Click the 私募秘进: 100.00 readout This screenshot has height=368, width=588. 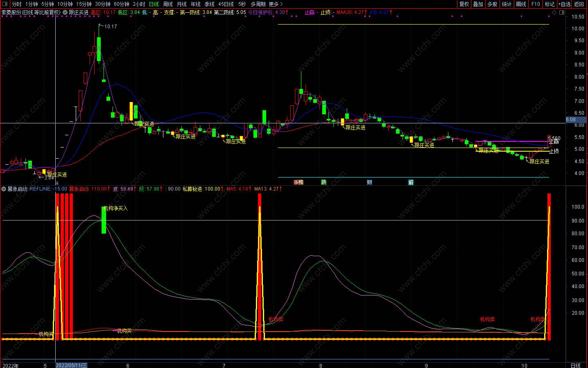tap(201, 189)
